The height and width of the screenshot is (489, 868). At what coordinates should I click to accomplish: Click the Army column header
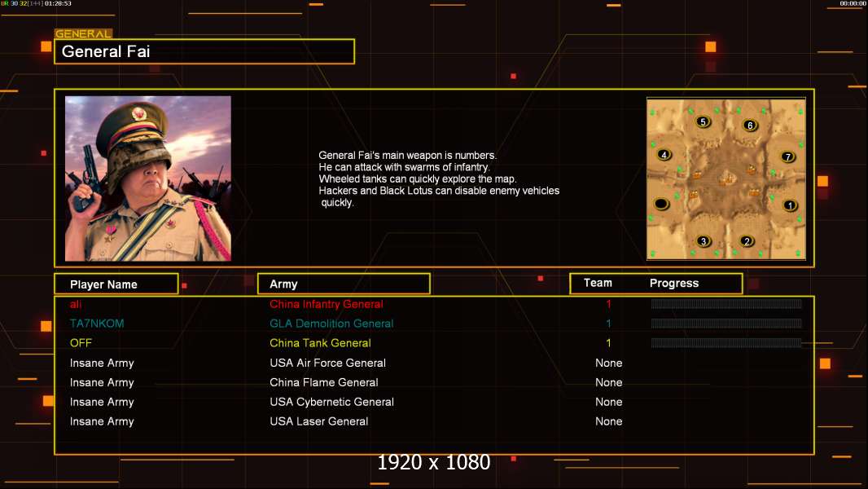[x=344, y=284]
